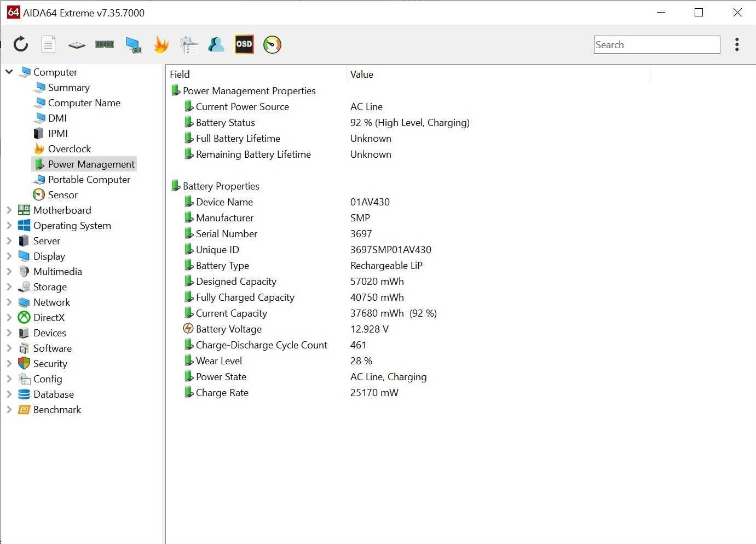Click the Storage drive icon

point(24,287)
